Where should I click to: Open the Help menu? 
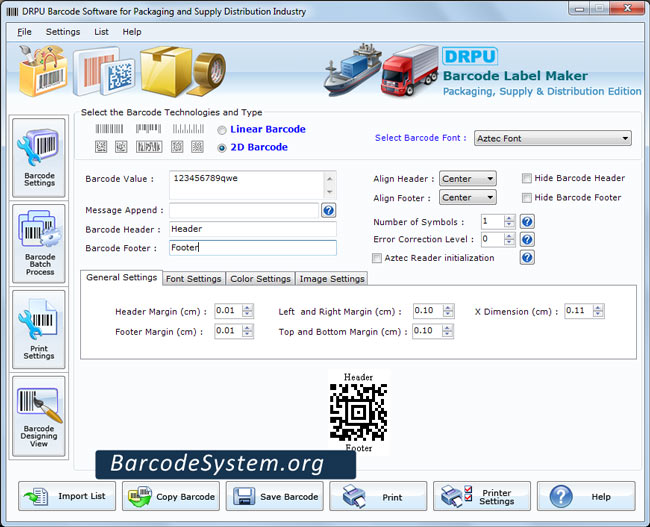pos(132,32)
